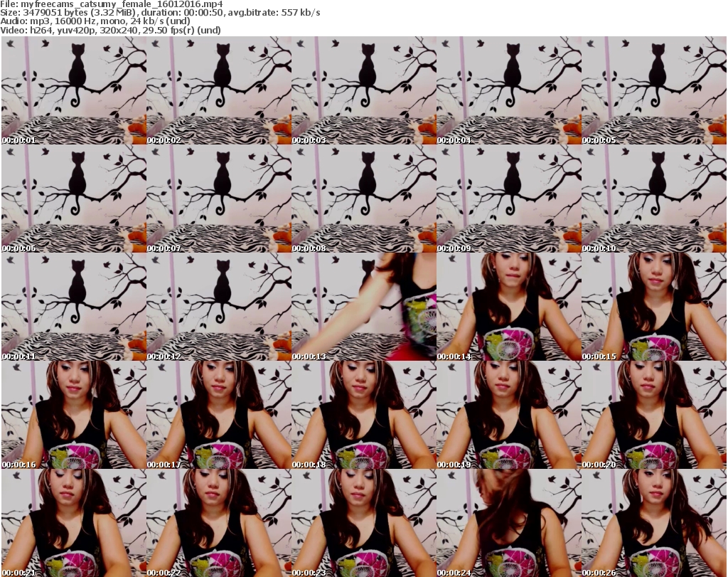
Task: Open the thumbnail stamped 00:00:16
Action: (x=74, y=415)
